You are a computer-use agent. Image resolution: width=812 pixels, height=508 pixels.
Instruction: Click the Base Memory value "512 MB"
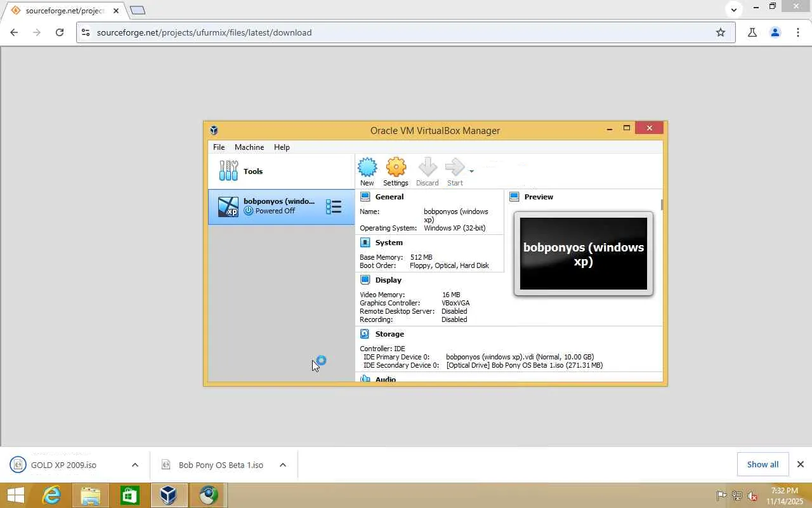point(421,257)
